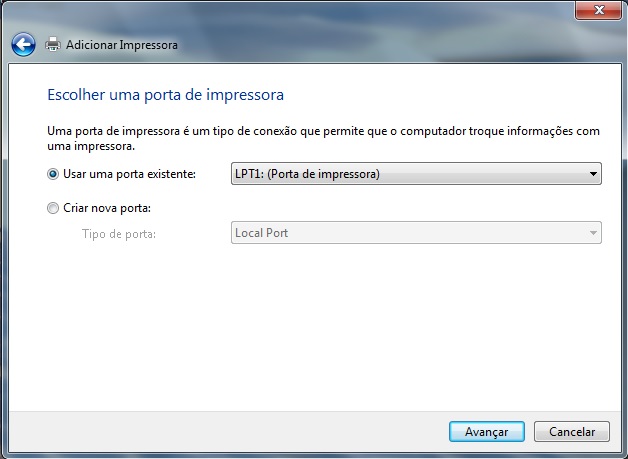Viewport: 628px width, 459px height.
Task: Click the arrow on the LPT1 port dropdown
Action: [593, 174]
